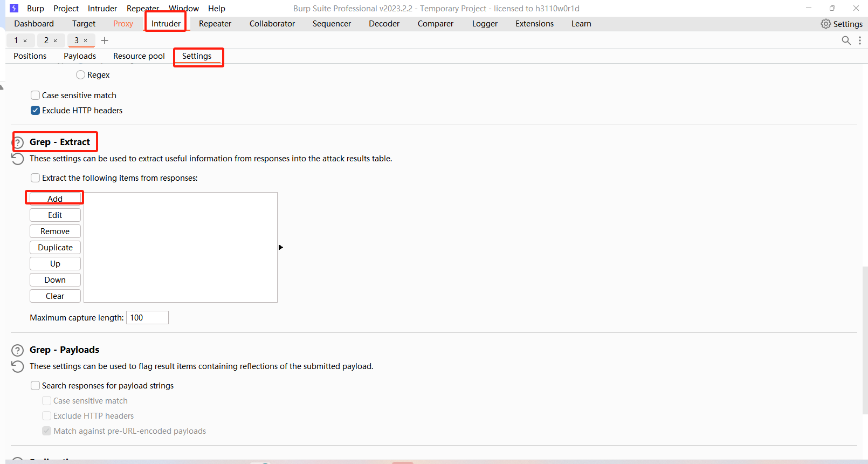This screenshot has height=464, width=868.
Task: Enable Search responses for payload strings
Action: coord(35,386)
